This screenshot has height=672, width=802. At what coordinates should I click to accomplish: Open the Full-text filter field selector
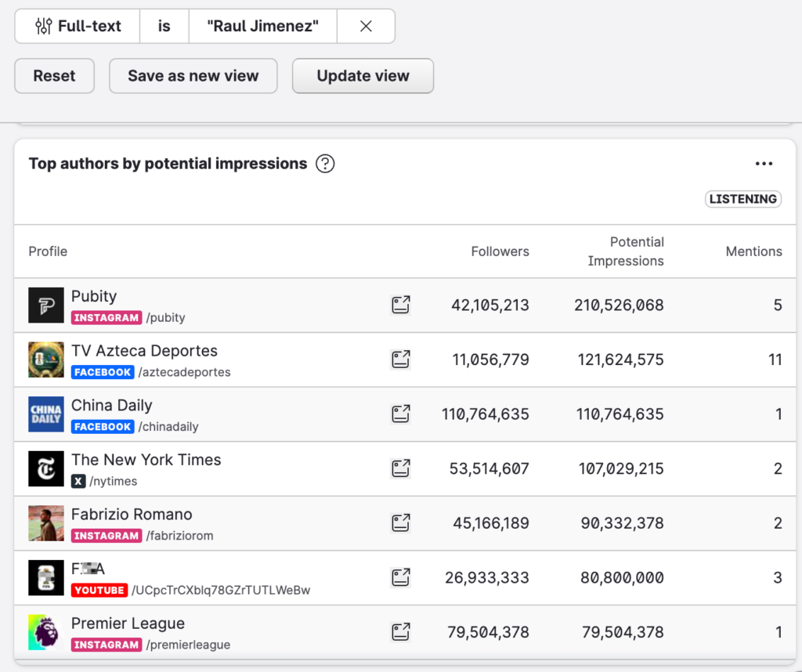[x=78, y=26]
